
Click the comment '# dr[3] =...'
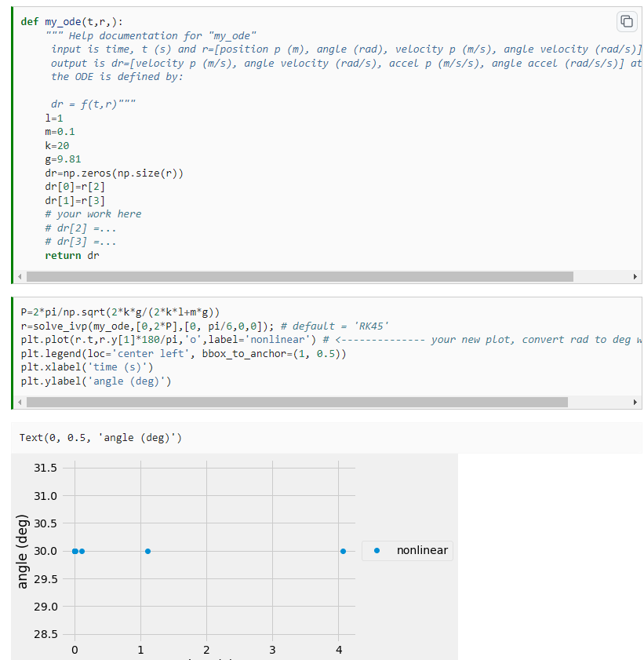point(80,242)
